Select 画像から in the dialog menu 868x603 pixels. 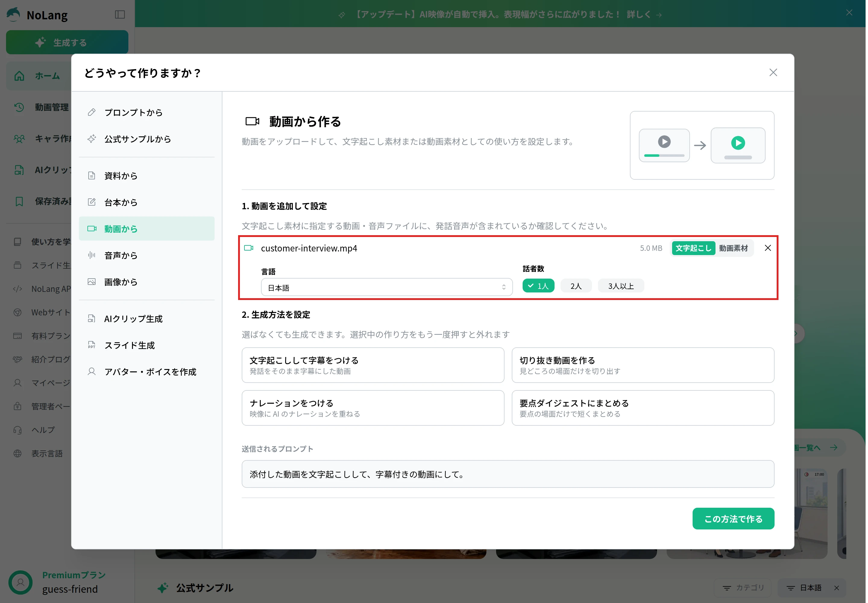tap(146, 282)
